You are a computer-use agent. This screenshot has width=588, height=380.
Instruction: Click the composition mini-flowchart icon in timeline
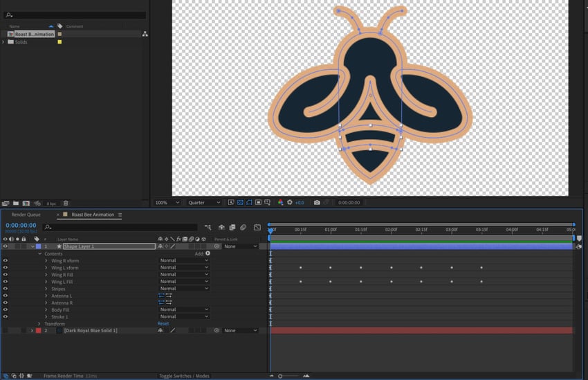coord(208,227)
